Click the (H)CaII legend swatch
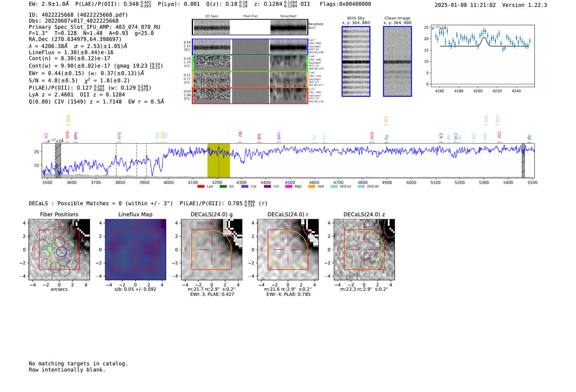This screenshot has width=576, height=392. tap(361, 187)
